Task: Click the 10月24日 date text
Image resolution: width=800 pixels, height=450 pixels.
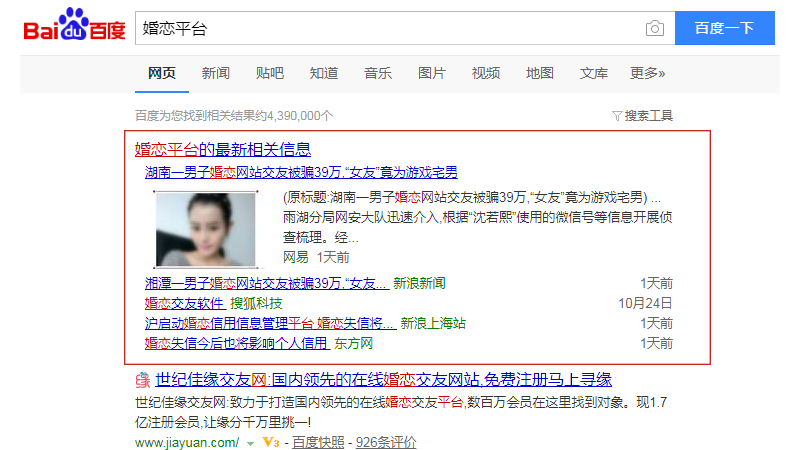Action: click(645, 304)
